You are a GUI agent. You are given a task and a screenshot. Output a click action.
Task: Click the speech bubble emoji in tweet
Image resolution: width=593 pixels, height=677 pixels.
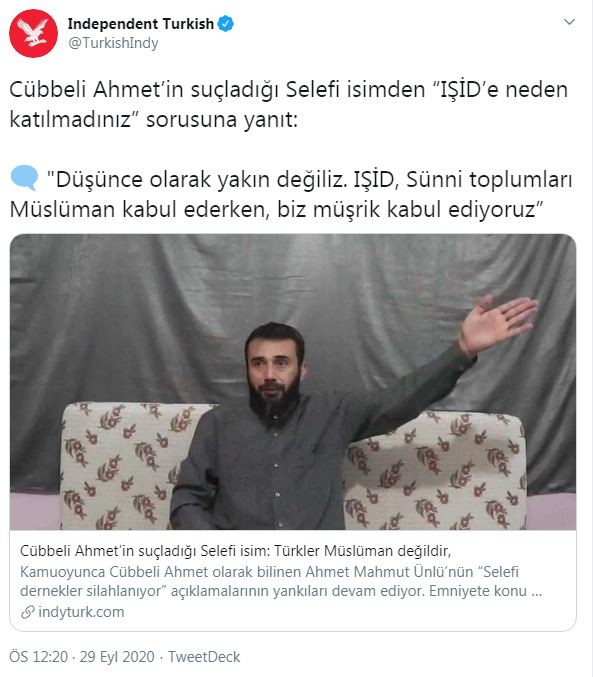(24, 177)
